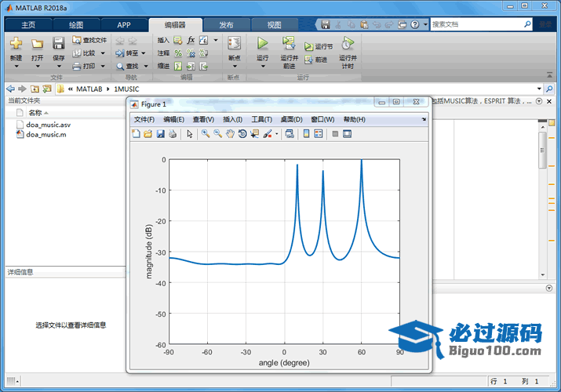Open the Save (保存) dropdown arrow
561x392 pixels.
tap(59, 67)
